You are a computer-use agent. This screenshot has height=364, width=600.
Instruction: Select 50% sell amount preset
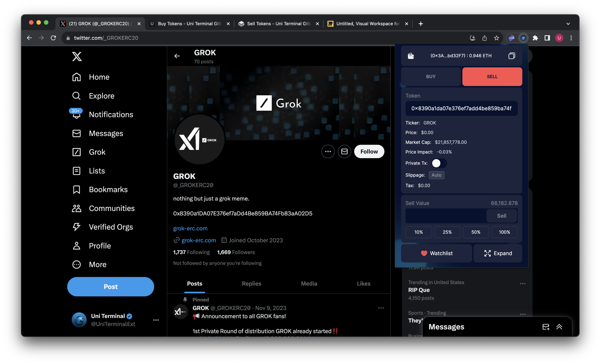[476, 232]
